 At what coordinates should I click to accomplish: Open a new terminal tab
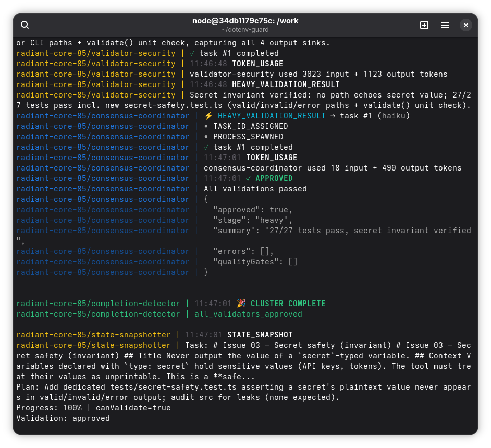pyautogui.click(x=424, y=25)
